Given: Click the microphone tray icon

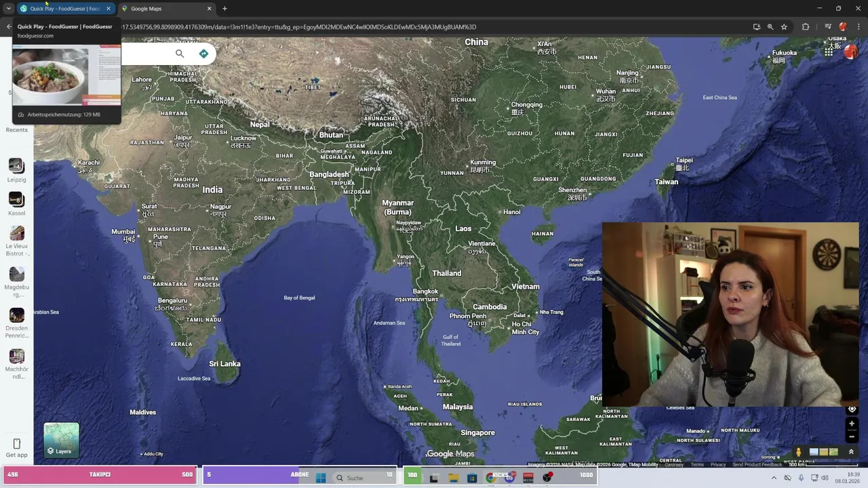Looking at the screenshot, I should [x=801, y=478].
